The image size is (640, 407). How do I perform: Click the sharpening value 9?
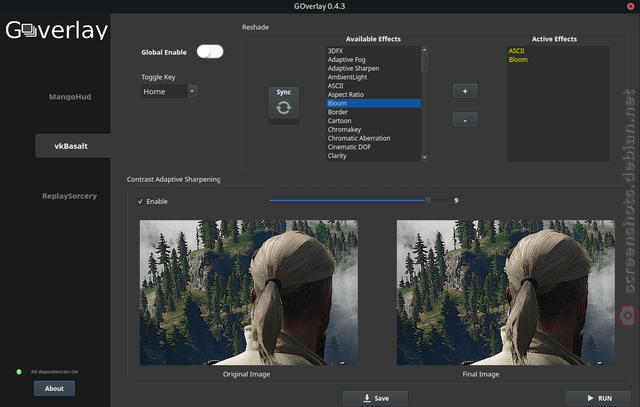click(456, 200)
